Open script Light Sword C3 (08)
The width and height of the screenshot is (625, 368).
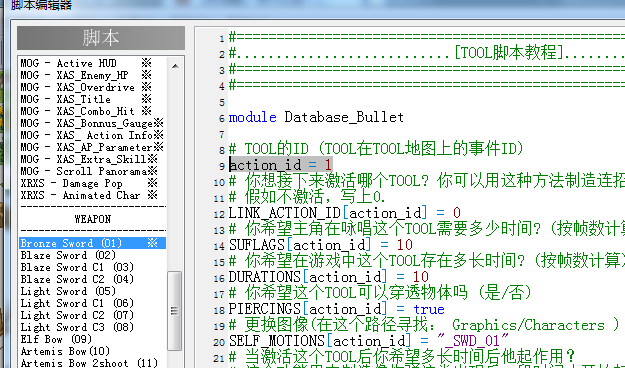[x=92, y=327]
